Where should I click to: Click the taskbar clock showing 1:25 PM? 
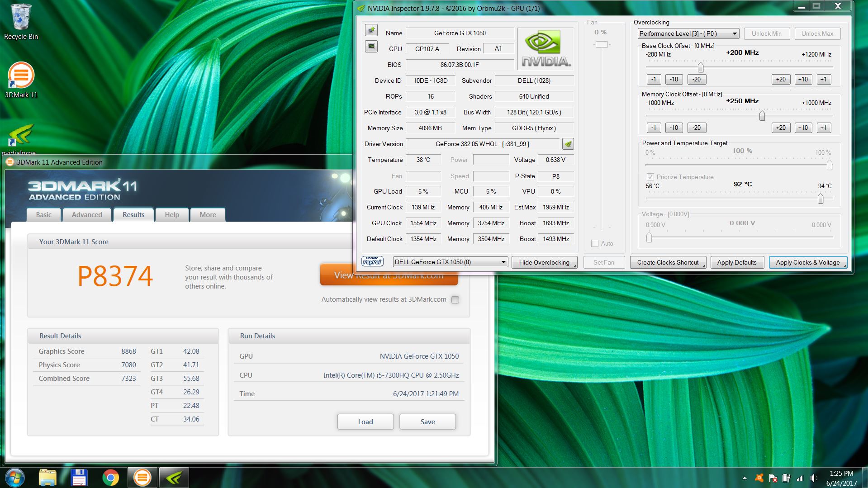[x=841, y=478]
